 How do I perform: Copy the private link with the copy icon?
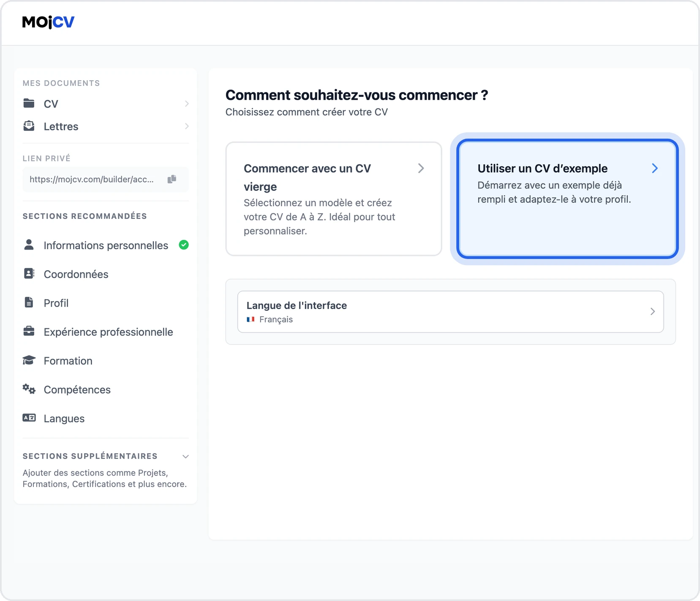pos(172,179)
